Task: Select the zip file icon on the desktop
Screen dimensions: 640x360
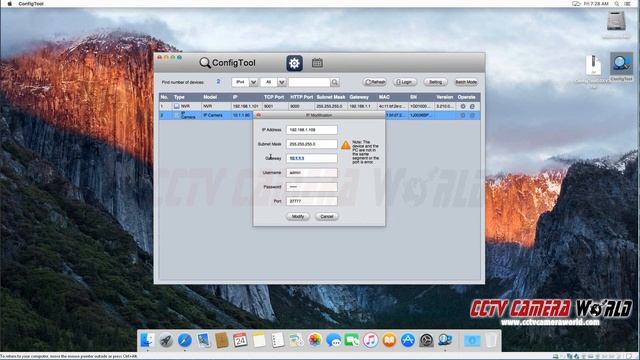Action: [x=593, y=65]
